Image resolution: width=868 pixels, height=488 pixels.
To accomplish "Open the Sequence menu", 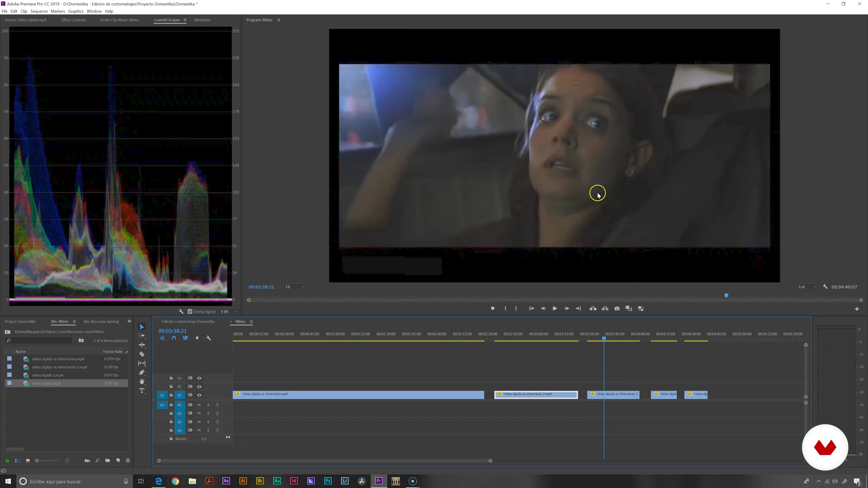I will (39, 11).
